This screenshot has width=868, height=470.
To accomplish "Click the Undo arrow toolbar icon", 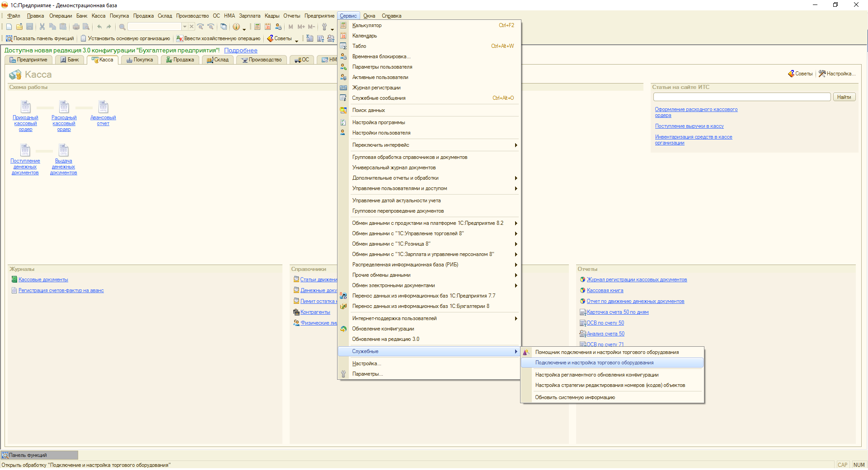I will click(99, 27).
